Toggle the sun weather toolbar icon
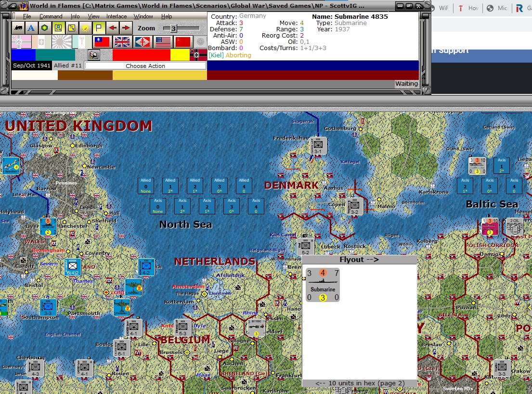 (85, 28)
